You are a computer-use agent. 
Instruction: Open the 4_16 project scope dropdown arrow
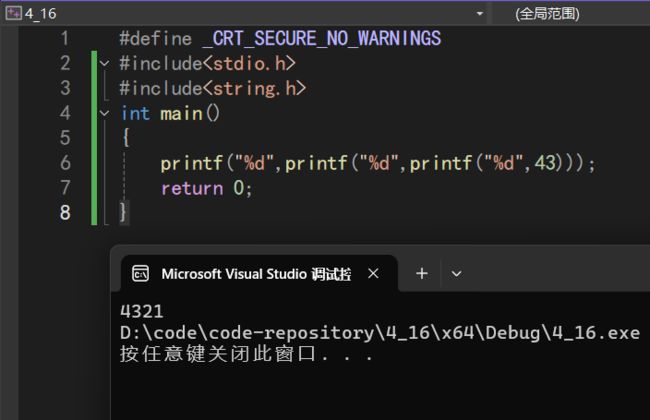tap(480, 14)
